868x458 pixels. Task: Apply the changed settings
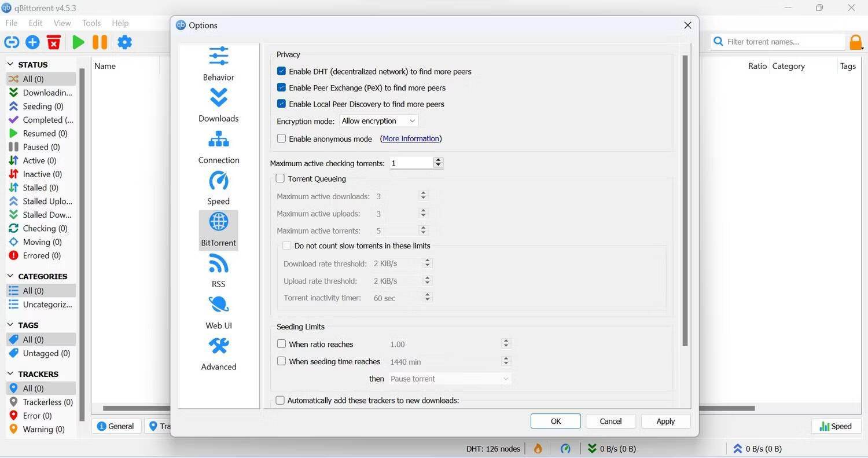[665, 421]
